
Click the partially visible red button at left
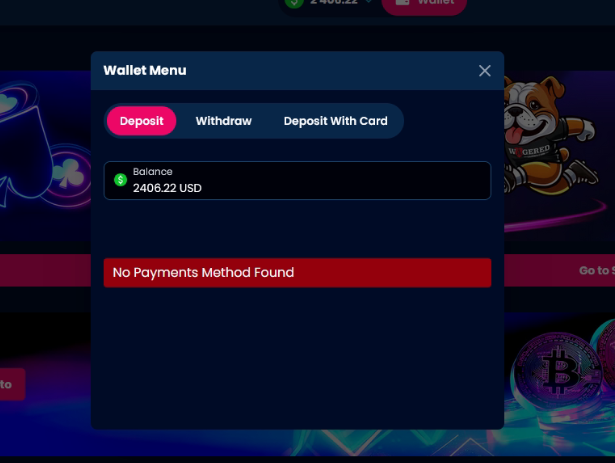tap(12, 384)
